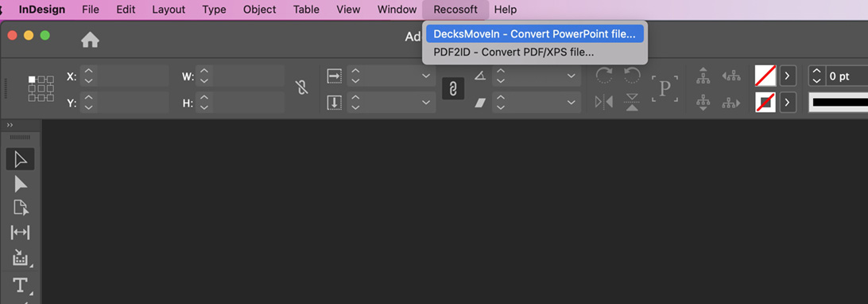Screen dimensions: 868x304
Task: Click the stroke weight 0 pt field
Action: point(847,76)
